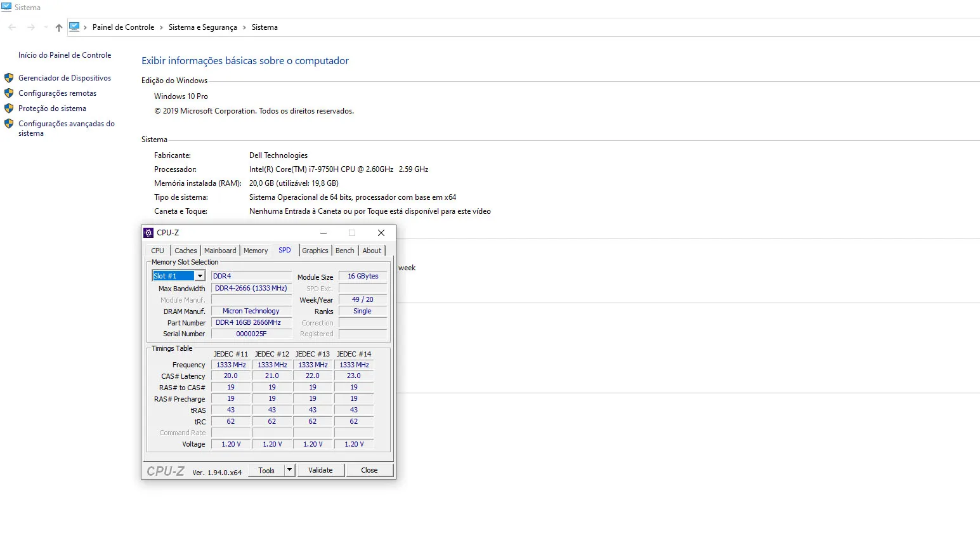Expand the breadcrumb chevron after Painel de Controle

[161, 27]
